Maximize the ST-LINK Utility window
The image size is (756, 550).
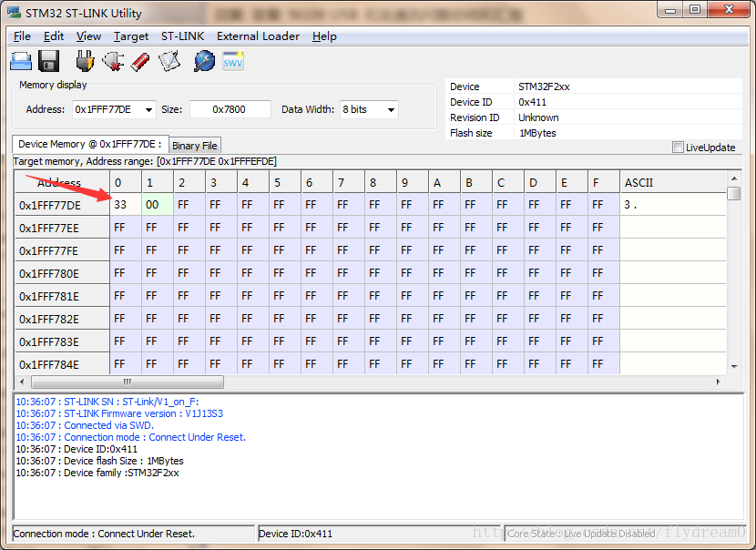tap(695, 10)
